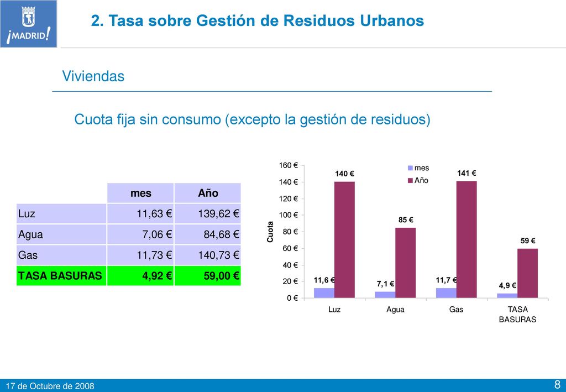Viewport: 566px width, 392px height.
Task: Click the Gas monthly bar labeled 11,7 €
Action: [446, 293]
